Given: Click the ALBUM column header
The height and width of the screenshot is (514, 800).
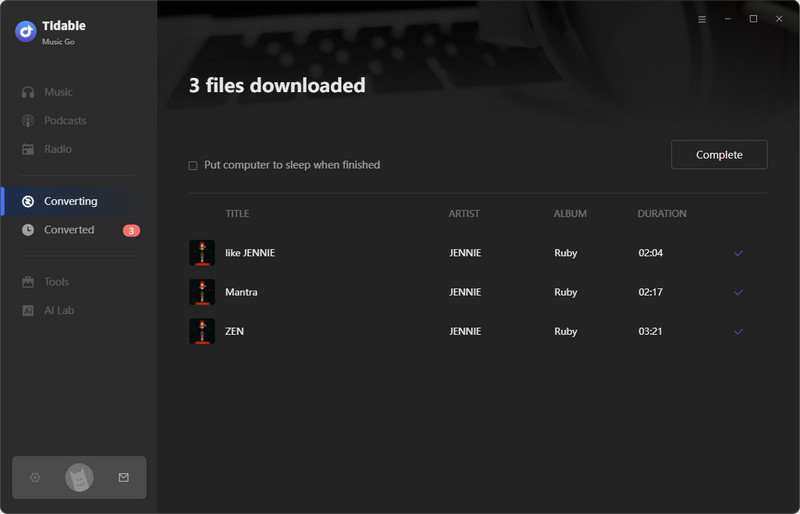Looking at the screenshot, I should click(x=570, y=213).
